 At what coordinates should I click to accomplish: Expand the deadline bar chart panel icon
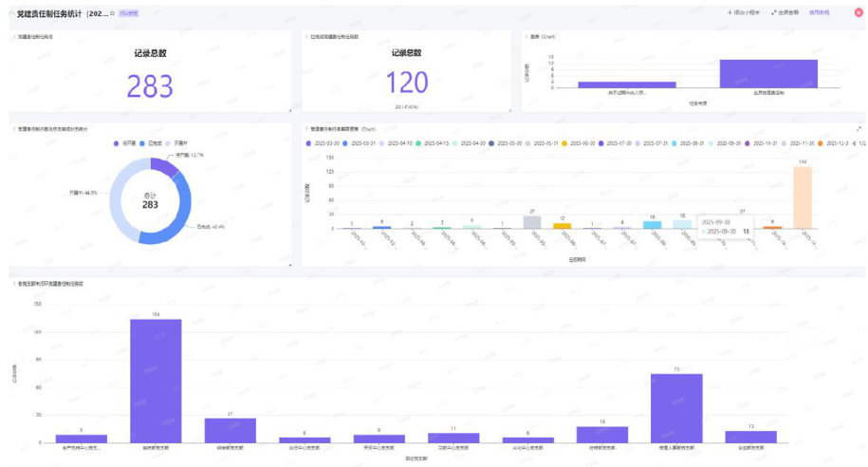click(x=859, y=128)
